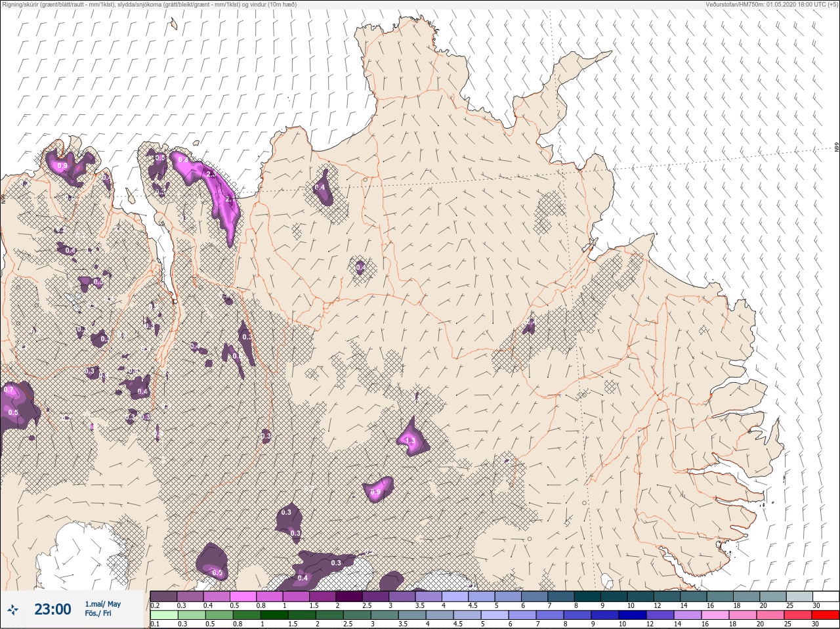
Task: Click the bright red swatch ending the lower legend row
Action: pyautogui.click(x=826, y=615)
